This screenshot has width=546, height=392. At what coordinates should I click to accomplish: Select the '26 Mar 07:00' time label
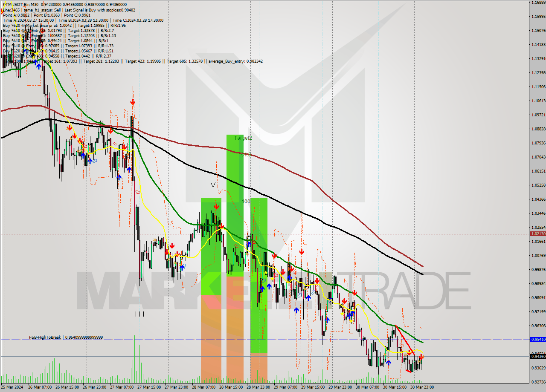pyautogui.click(x=40, y=387)
